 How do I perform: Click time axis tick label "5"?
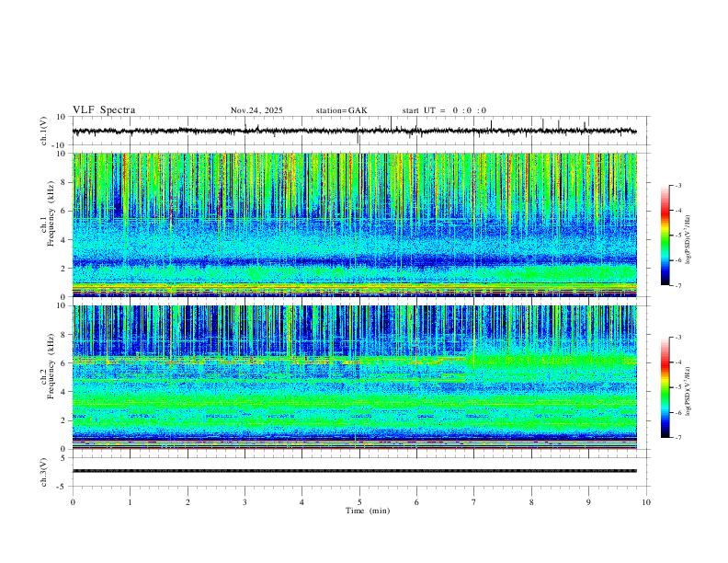(359, 502)
